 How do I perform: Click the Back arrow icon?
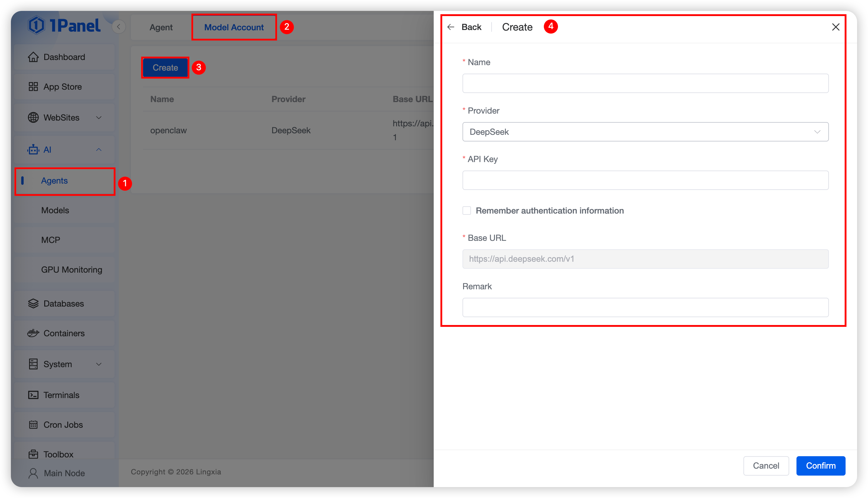[451, 27]
